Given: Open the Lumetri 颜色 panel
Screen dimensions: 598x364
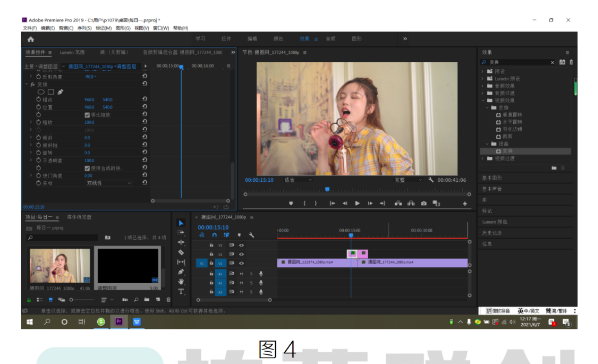Looking at the screenshot, I should [495, 222].
